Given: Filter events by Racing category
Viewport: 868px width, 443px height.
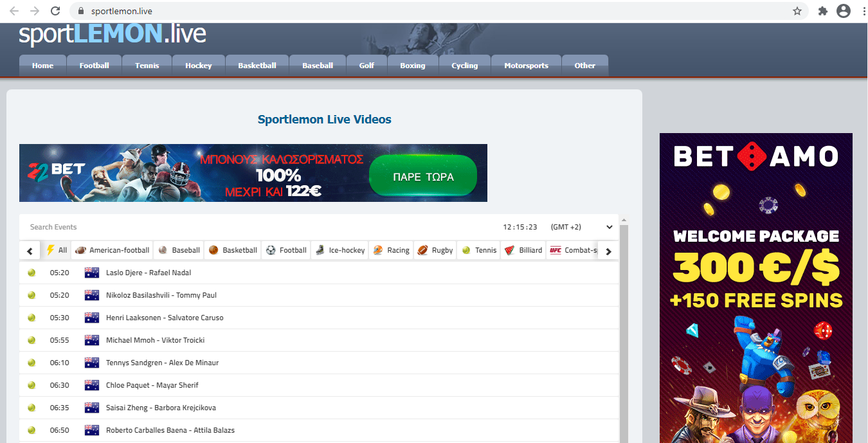Looking at the screenshot, I should pyautogui.click(x=391, y=250).
